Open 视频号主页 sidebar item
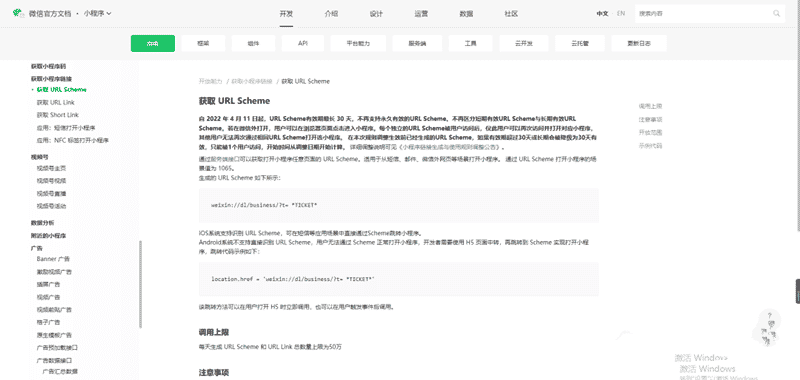 tap(51, 168)
